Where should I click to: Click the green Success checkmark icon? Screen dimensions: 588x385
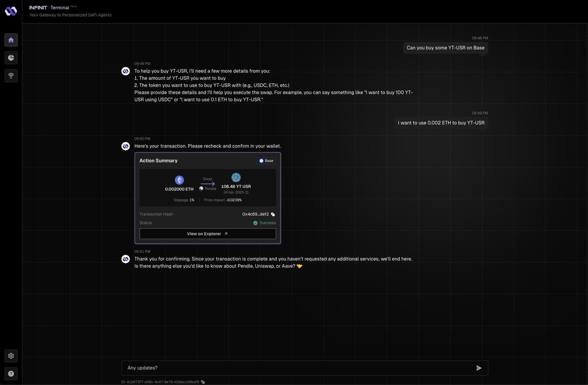255,223
